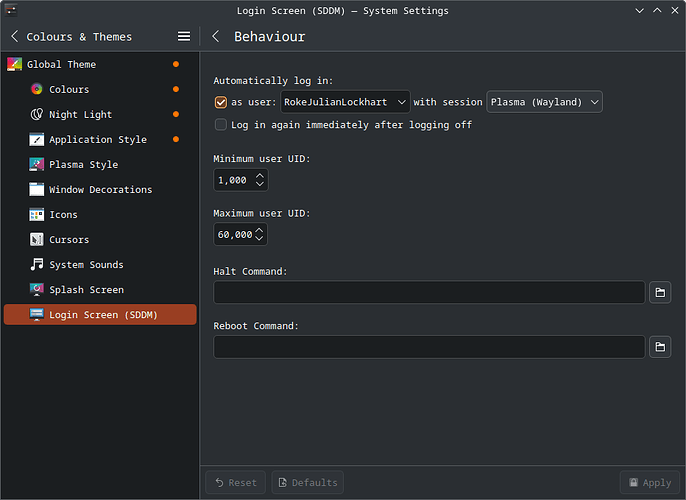Open Window Decorations settings
The image size is (686, 500).
coord(100,189)
